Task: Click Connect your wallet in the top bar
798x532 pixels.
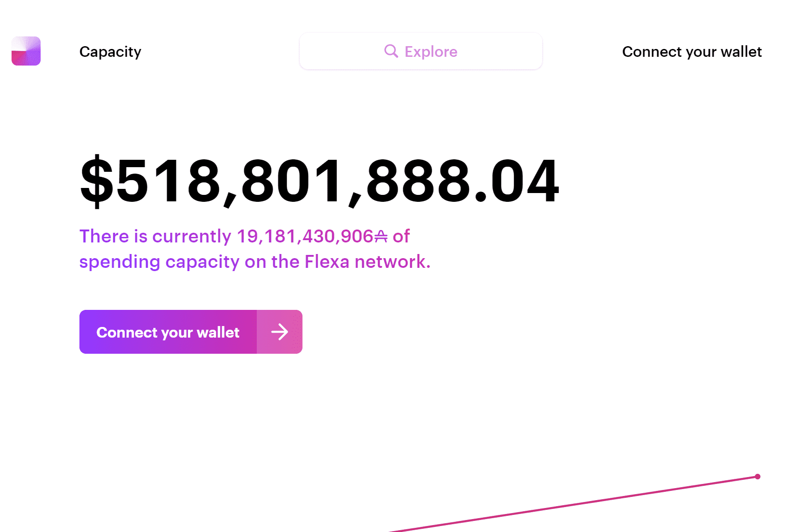Action: 692,52
